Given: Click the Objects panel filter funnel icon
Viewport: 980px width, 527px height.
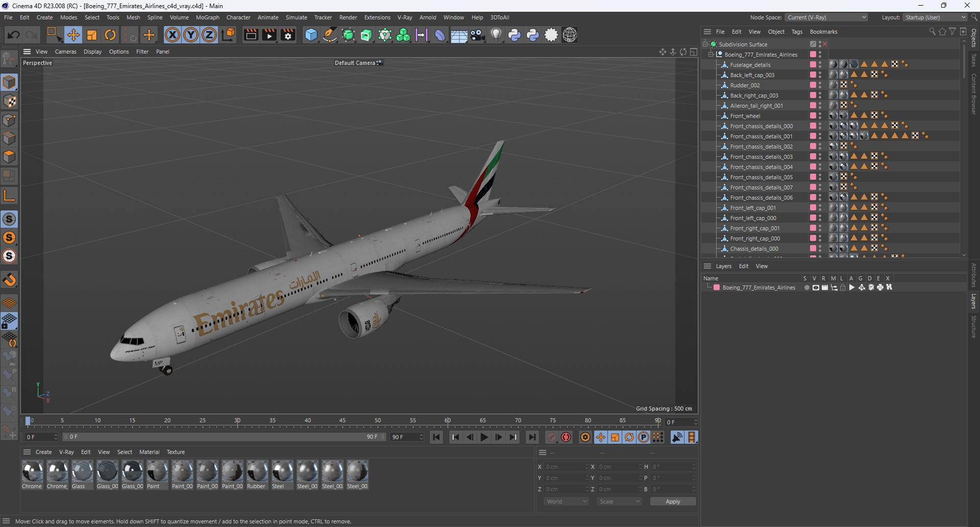Looking at the screenshot, I should (x=952, y=32).
